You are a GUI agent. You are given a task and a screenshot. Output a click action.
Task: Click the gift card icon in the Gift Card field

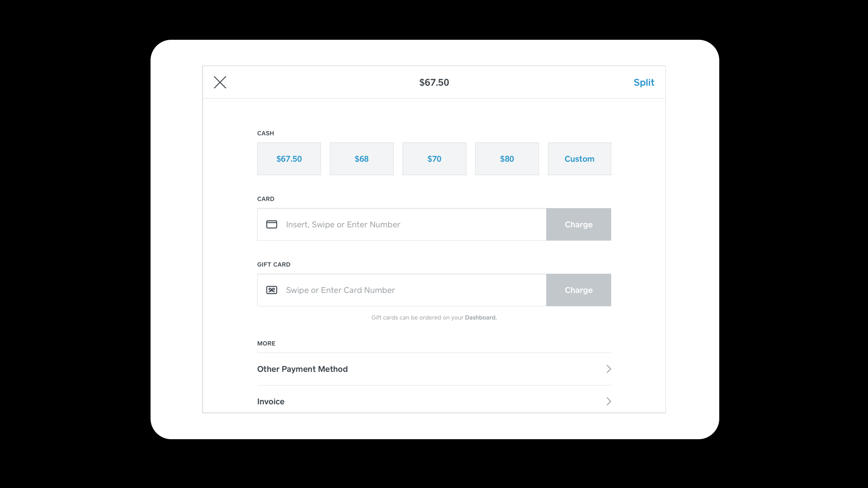point(272,290)
